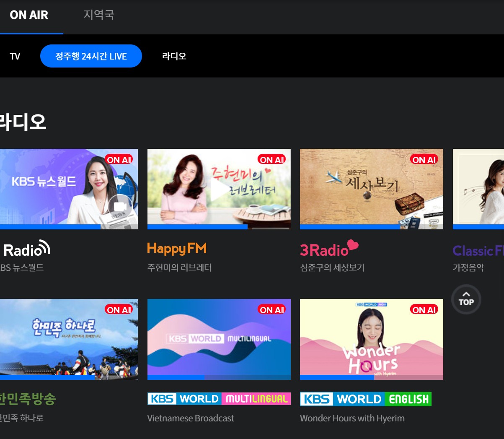Open the HappyFM channel logo
The image size is (504, 439).
pos(177,249)
